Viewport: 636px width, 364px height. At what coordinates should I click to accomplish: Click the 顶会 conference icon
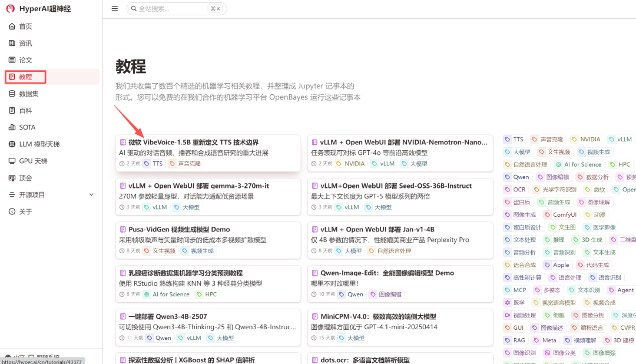coord(12,178)
